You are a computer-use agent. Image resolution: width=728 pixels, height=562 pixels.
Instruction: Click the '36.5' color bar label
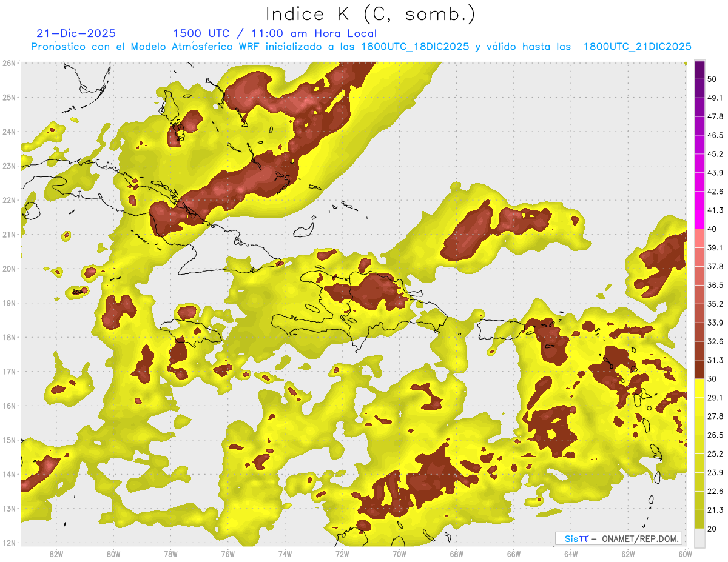(x=715, y=285)
